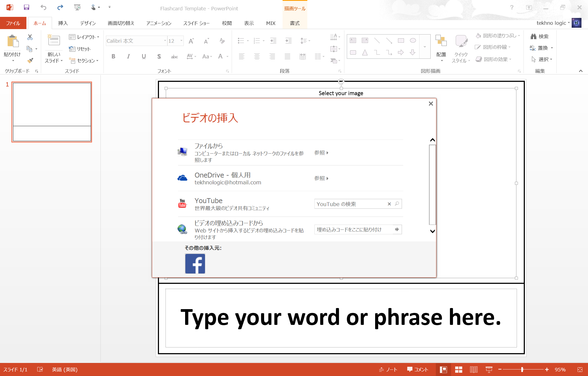Open the tekhno logic account dropdown
The height and width of the screenshot is (376, 588).
tap(553, 23)
